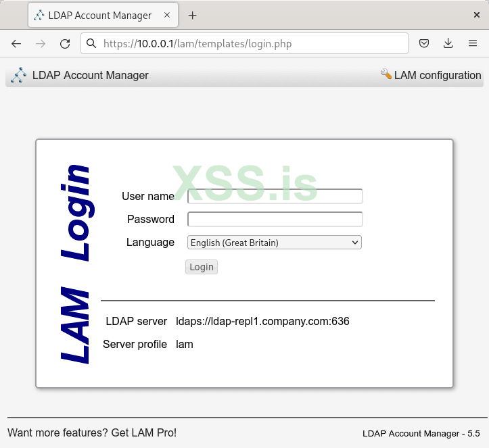Click the Password label
Viewport: 489px width, 448px height.
tap(151, 219)
